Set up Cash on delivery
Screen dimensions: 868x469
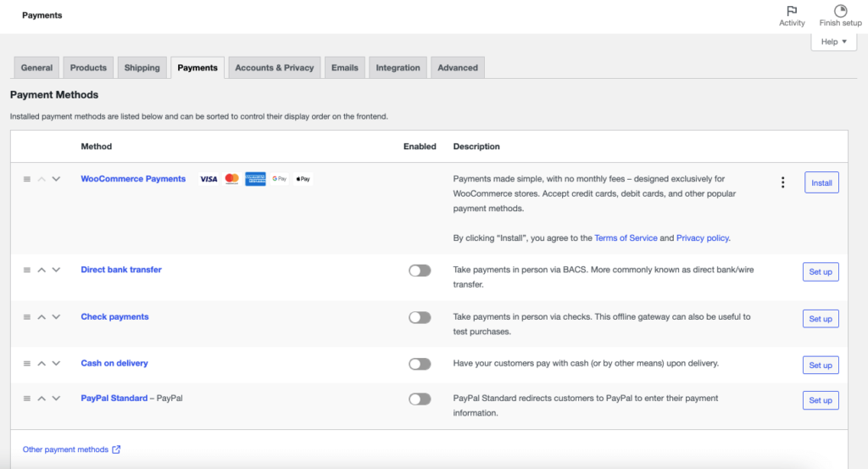[x=821, y=366]
